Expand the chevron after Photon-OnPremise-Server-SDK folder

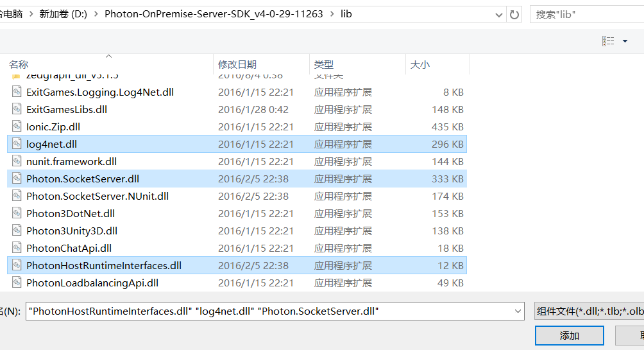[332, 14]
